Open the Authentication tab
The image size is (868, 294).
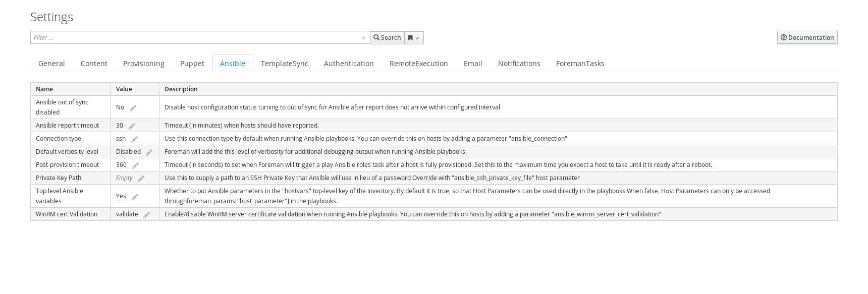[349, 64]
